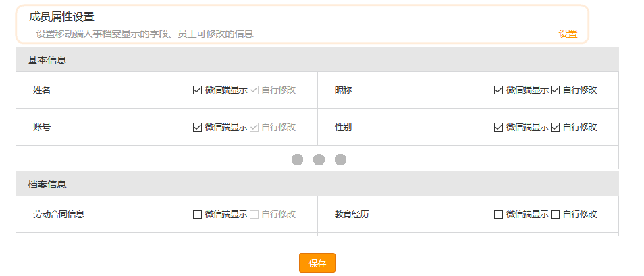
Task: Enable 微信端显示 for 教育经历
Action: [498, 214]
